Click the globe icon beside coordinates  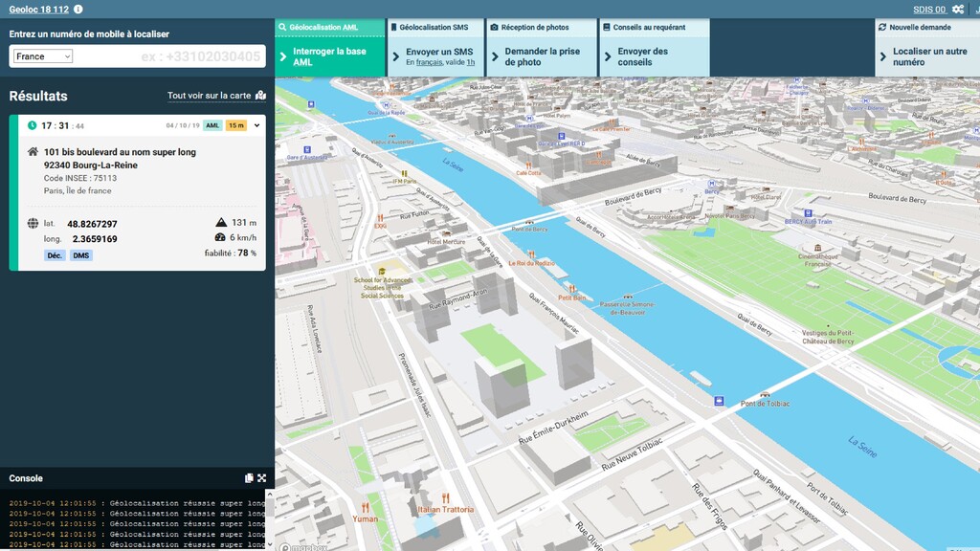click(33, 224)
